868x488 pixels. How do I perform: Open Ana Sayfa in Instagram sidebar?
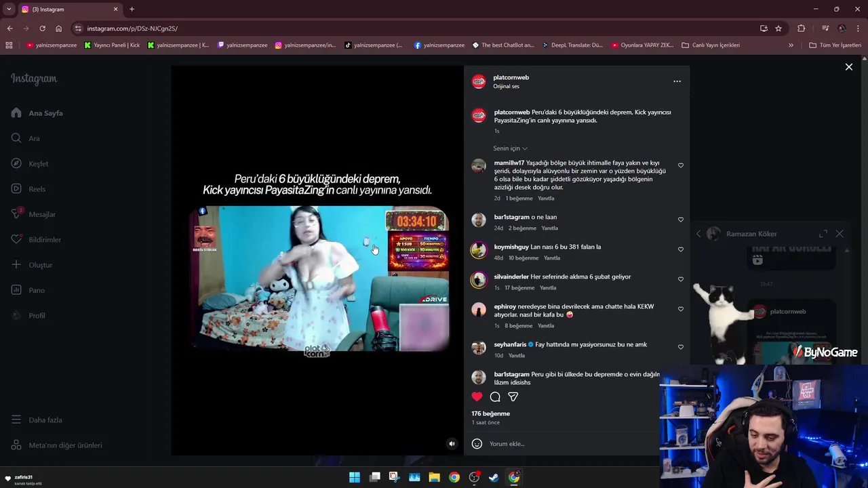coord(37,113)
